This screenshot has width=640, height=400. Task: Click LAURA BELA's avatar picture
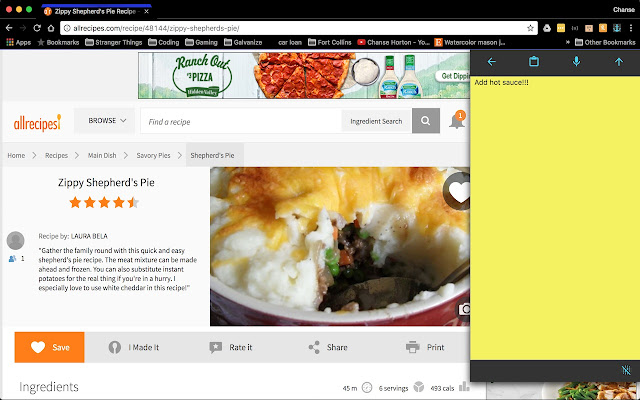[16, 240]
